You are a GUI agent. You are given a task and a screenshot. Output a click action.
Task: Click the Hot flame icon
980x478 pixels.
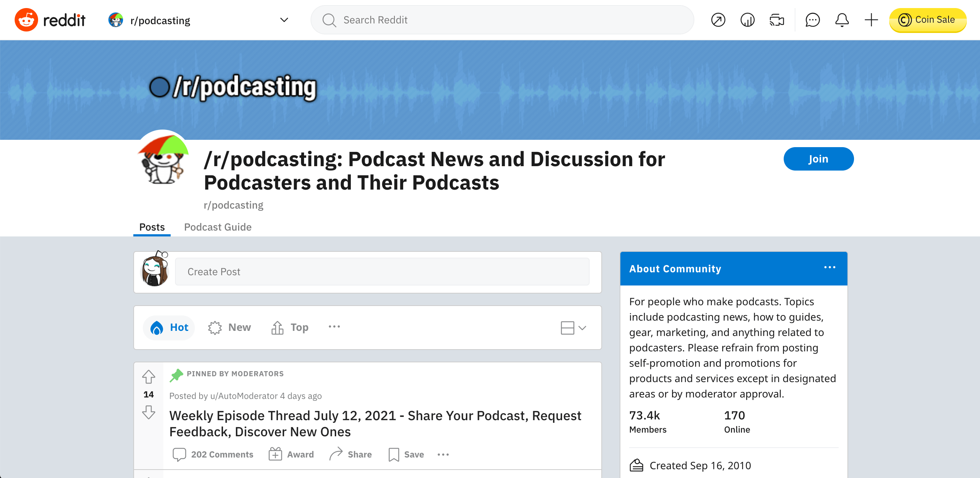[157, 328]
